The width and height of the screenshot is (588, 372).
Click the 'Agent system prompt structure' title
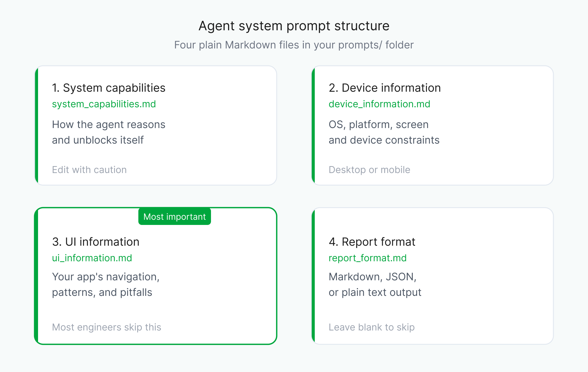(x=294, y=26)
